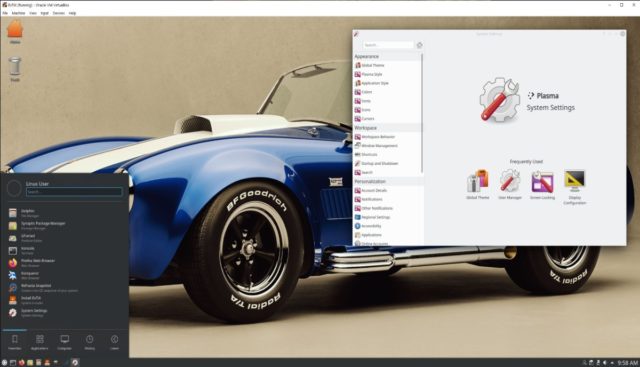Select the Search entry under Workspace
The image size is (640, 367).
tap(364, 173)
